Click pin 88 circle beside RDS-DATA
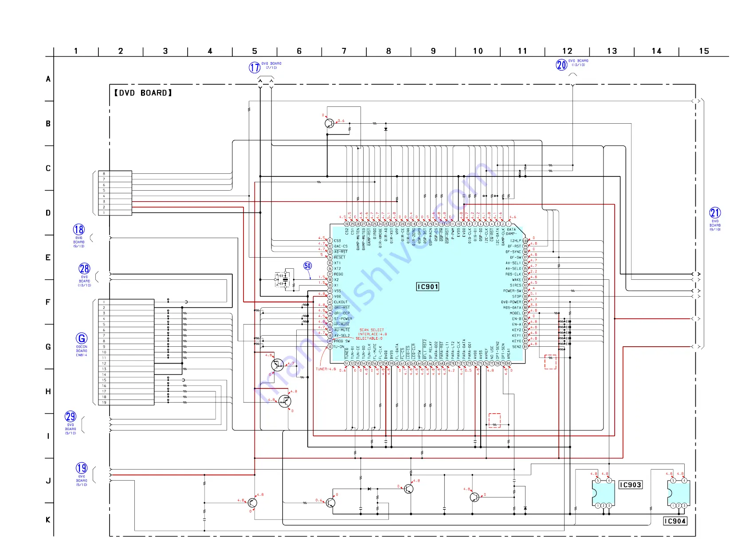This screenshot has height=560, width=745. tap(525, 307)
